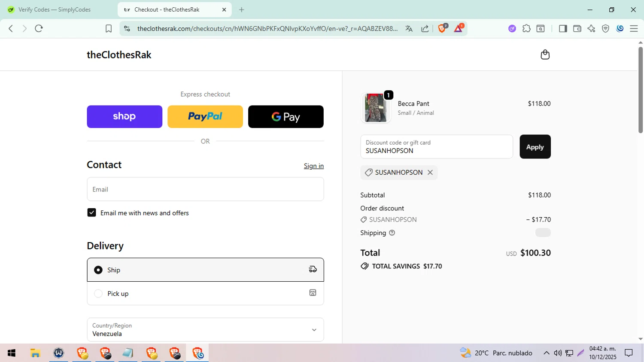Click theClothesRak store logo
644x362 pixels.
(x=119, y=55)
